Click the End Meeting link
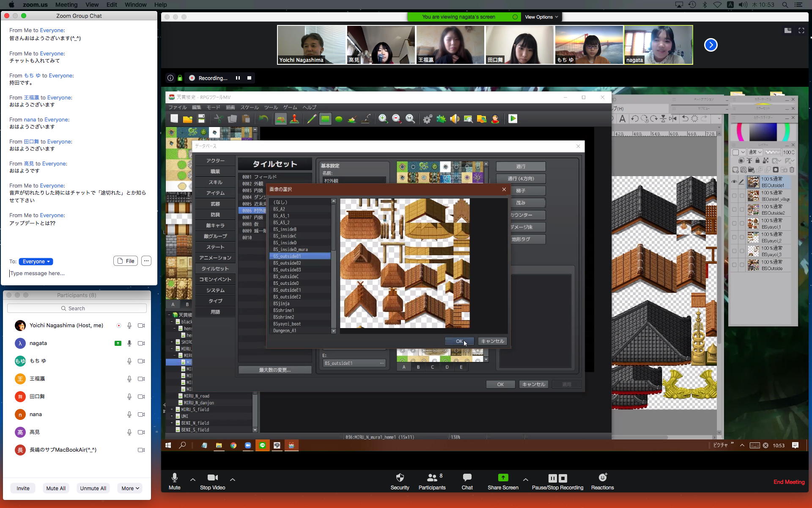Viewport: 812px width, 508px height. point(789,482)
